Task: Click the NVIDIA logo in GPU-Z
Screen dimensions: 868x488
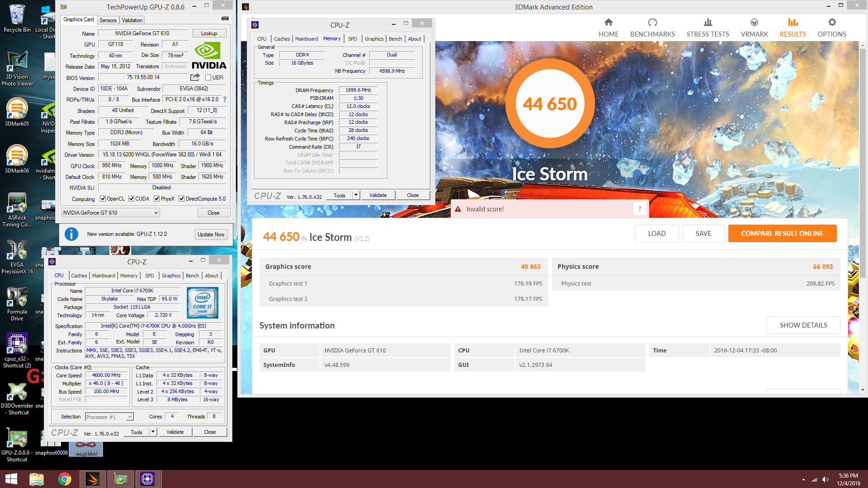Action: pos(209,55)
